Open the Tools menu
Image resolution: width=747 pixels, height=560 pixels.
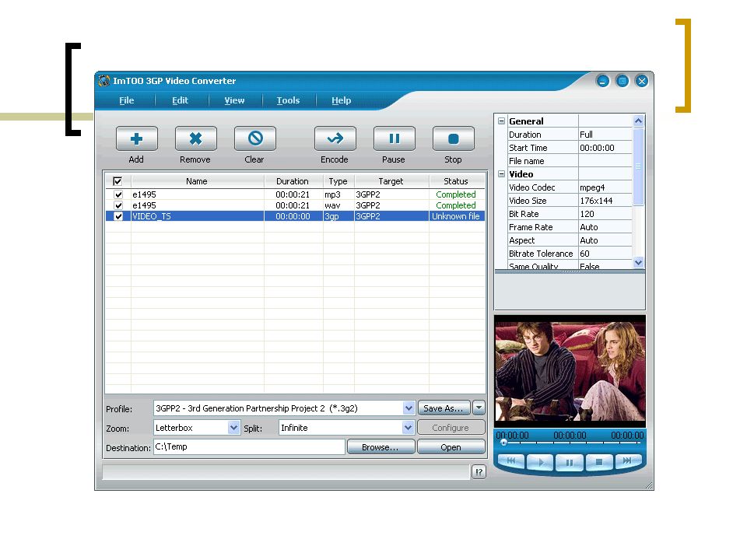288,100
